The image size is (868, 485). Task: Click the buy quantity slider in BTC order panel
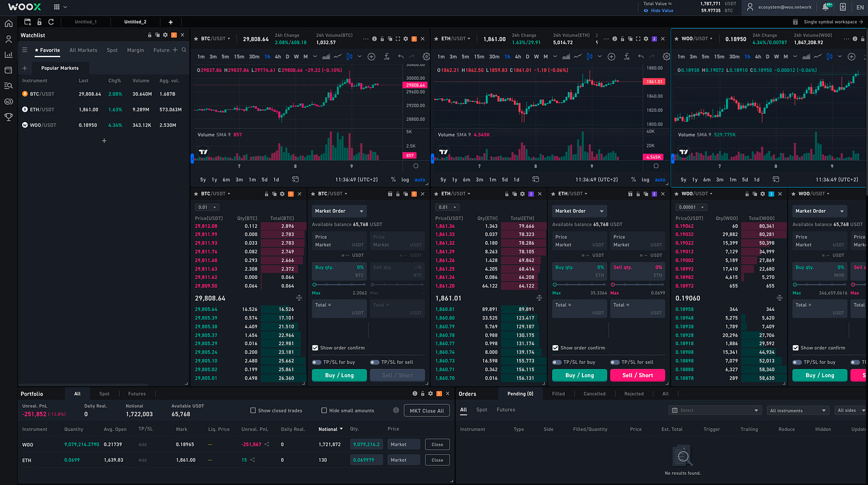coord(339,285)
